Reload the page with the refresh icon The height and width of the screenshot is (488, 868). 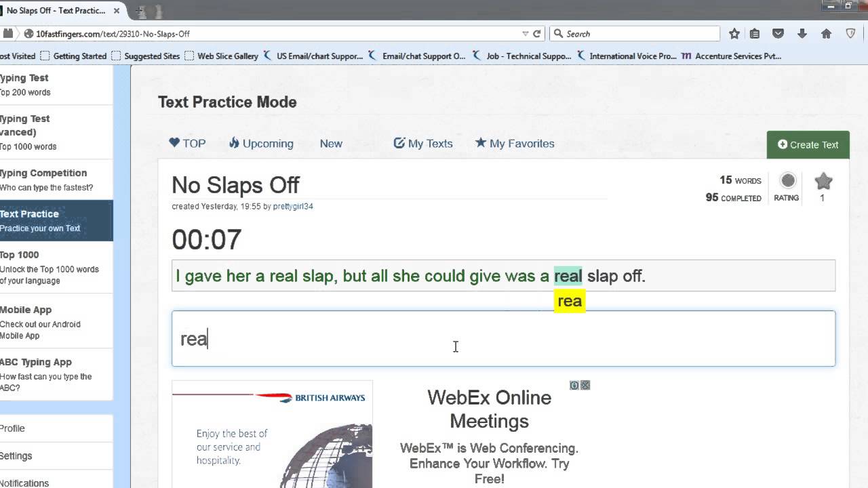pos(537,34)
